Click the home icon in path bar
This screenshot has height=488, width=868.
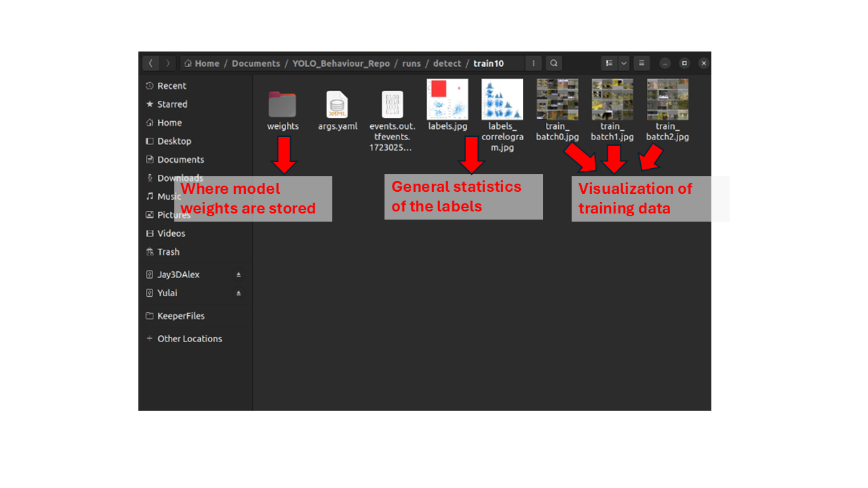click(189, 64)
